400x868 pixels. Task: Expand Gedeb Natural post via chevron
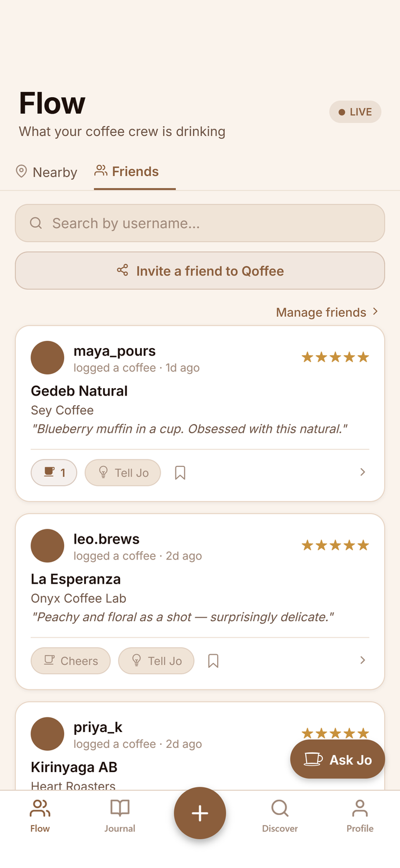pos(362,472)
